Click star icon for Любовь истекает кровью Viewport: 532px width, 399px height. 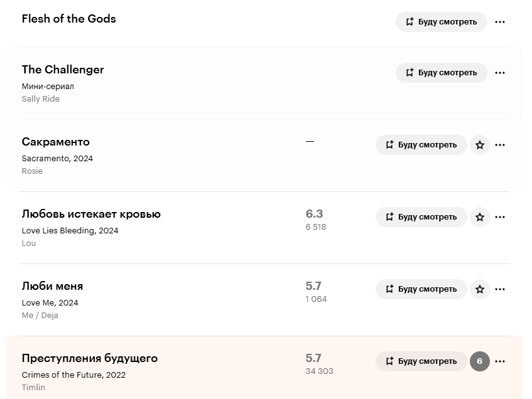[479, 217]
